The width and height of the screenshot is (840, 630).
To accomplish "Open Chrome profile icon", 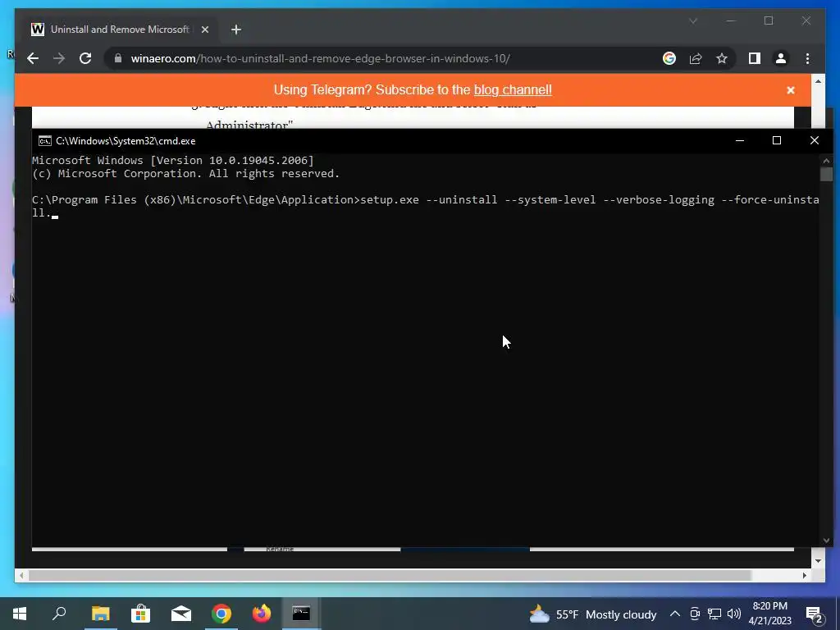I will pos(781,58).
